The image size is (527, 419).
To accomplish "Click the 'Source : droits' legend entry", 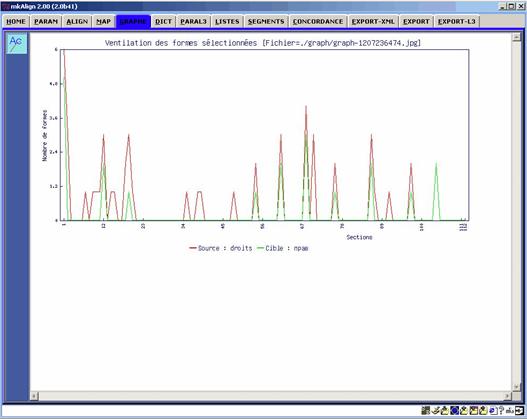I will coord(220,248).
